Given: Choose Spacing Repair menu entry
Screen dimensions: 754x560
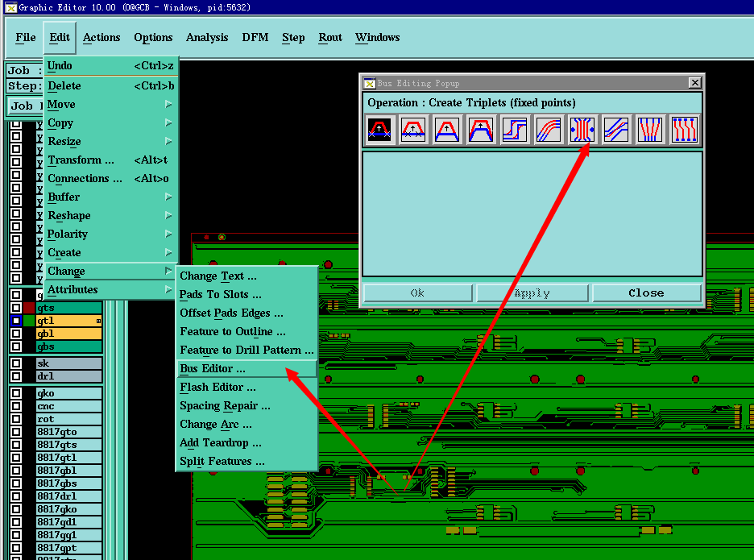Looking at the screenshot, I should (246, 406).
